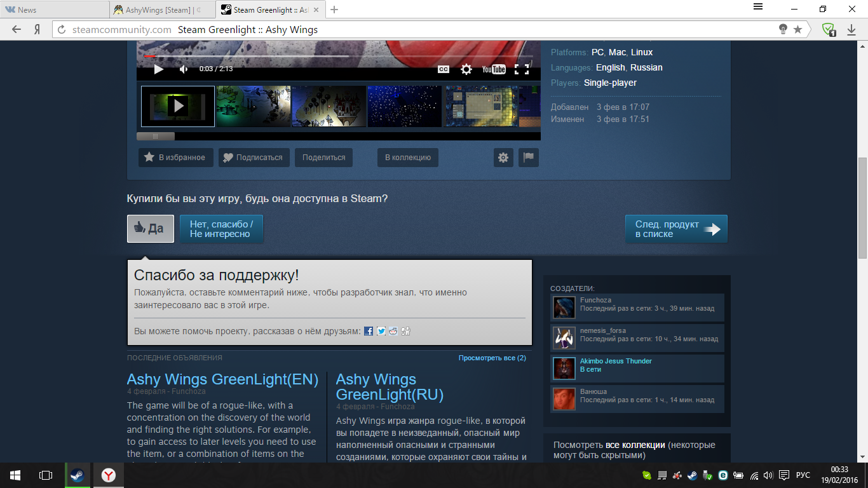Click Ванюша's avatar image
This screenshot has height=488, width=868.
(564, 399)
